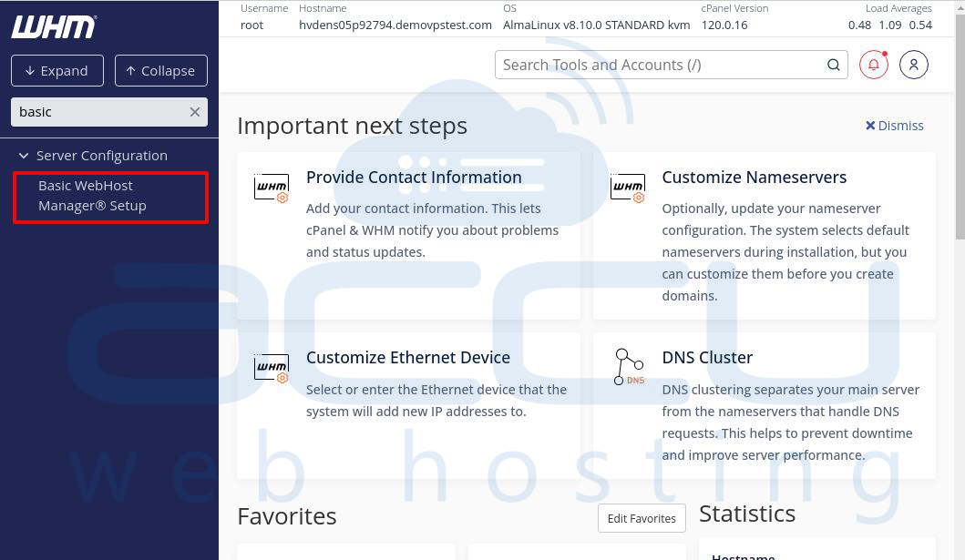Click the hostname hvdens05p92794.demovpstest.com text
The width and height of the screenshot is (965, 560).
395,25
